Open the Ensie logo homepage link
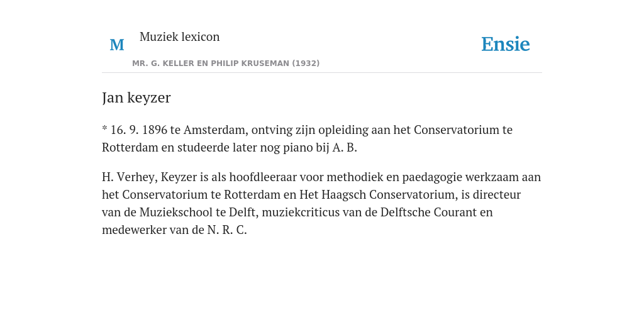The image size is (644, 322). point(506,45)
